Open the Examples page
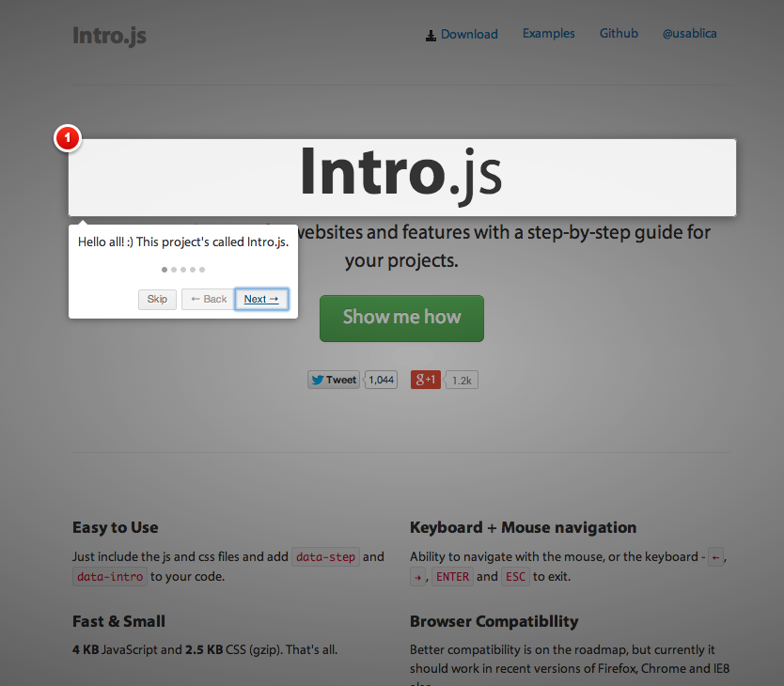Screen dimensions: 784x686 tap(548, 33)
